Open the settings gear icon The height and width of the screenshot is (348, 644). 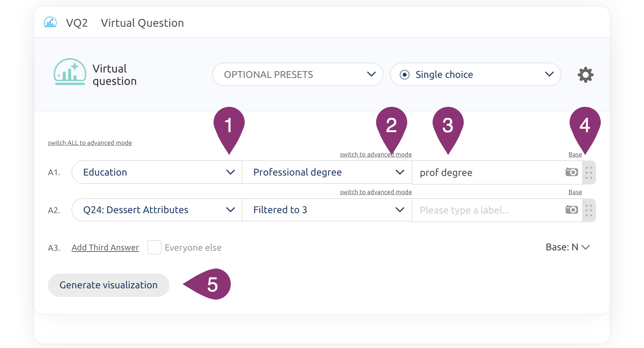pyautogui.click(x=586, y=75)
